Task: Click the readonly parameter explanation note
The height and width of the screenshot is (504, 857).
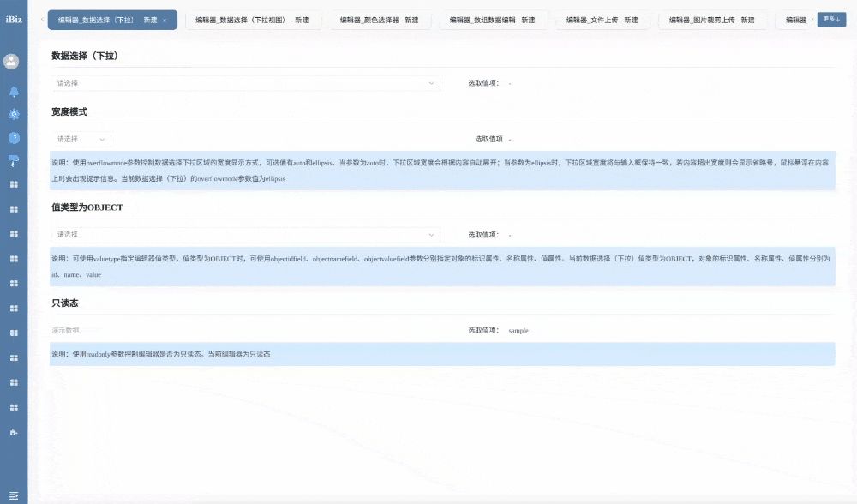Action: tap(442, 354)
